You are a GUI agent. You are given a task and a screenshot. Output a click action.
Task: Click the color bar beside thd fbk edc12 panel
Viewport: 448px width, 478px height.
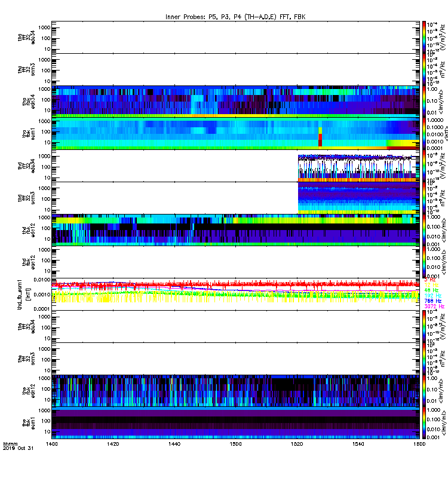click(x=424, y=230)
